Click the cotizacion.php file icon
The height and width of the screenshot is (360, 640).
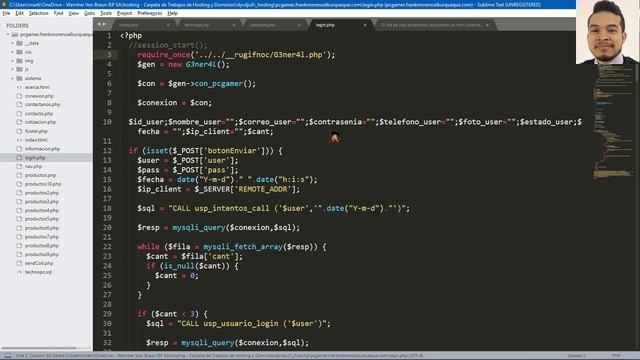tap(19, 122)
